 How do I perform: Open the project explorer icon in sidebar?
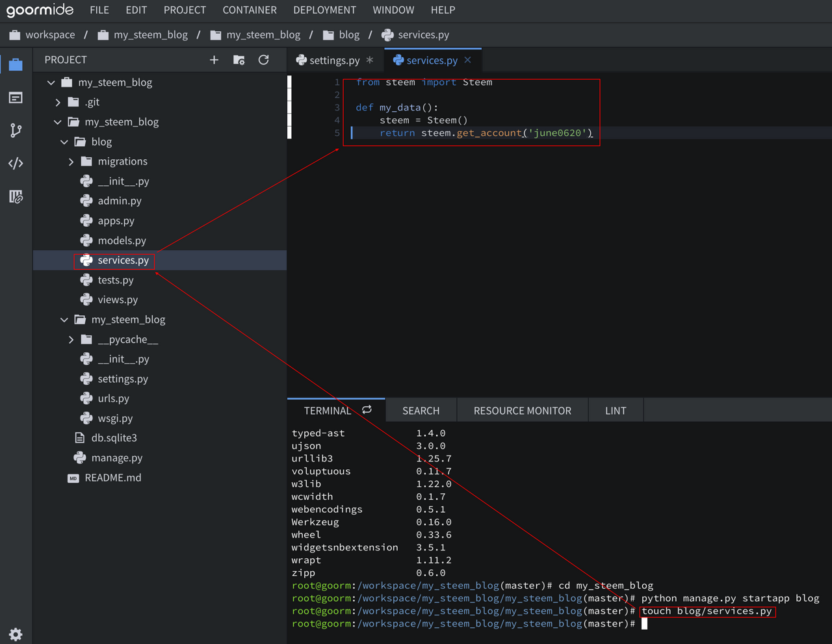coord(16,64)
